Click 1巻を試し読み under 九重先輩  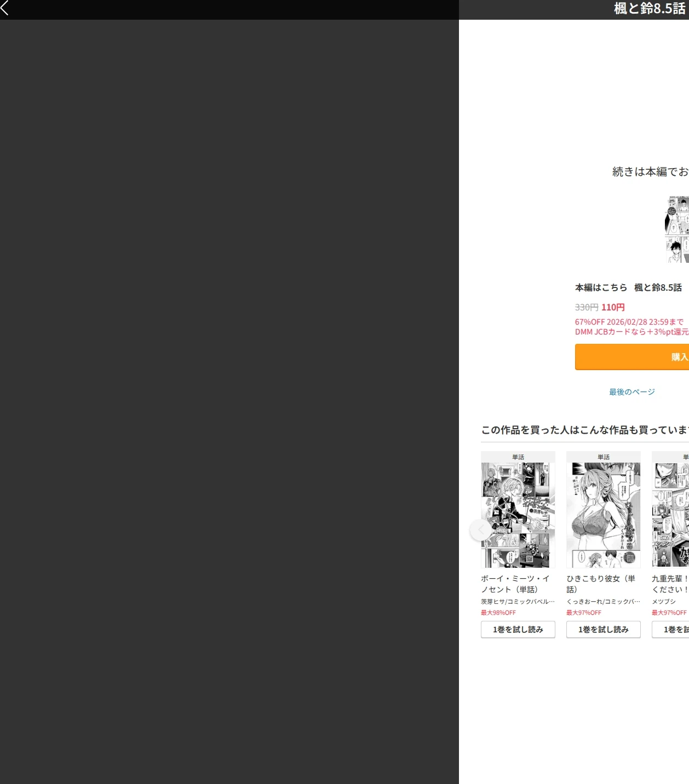pos(670,630)
